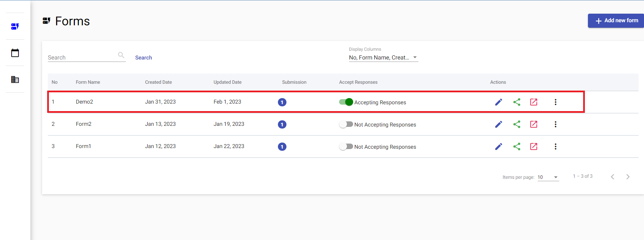Open the Items per page dropdown

[548, 177]
